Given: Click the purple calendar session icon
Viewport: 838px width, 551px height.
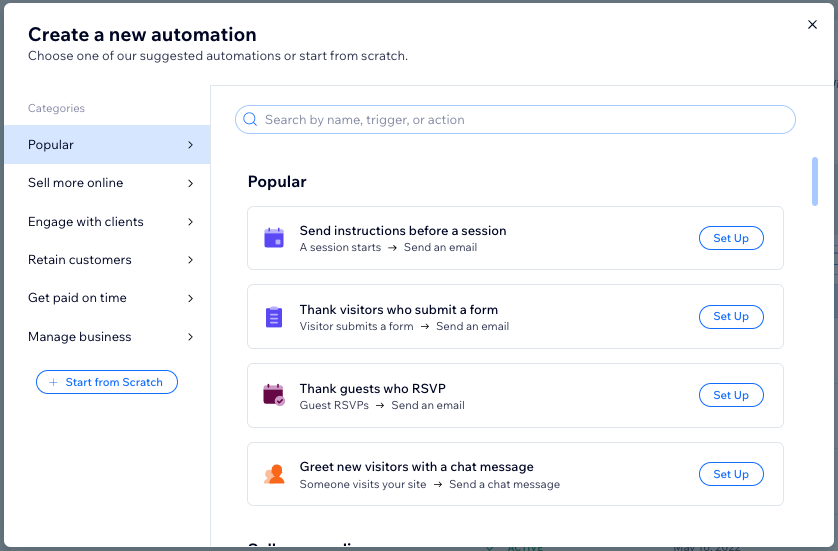Looking at the screenshot, I should point(274,238).
